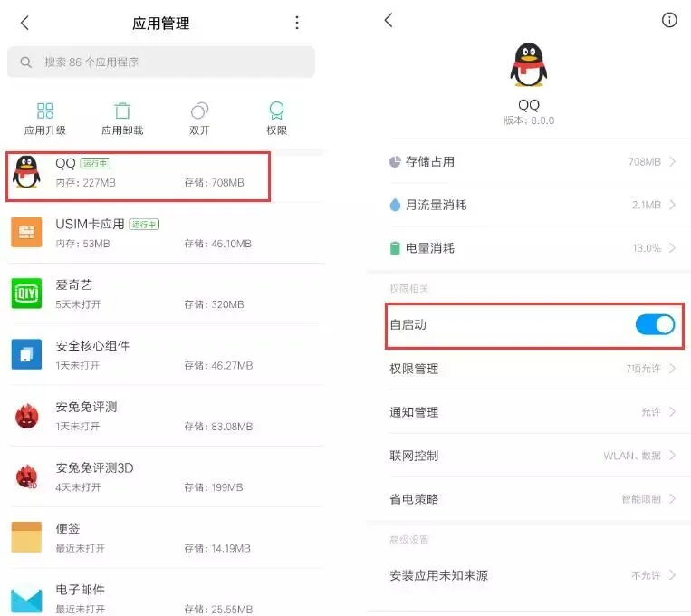
Task: Open the three-dot overflow menu
Action: pos(297,23)
